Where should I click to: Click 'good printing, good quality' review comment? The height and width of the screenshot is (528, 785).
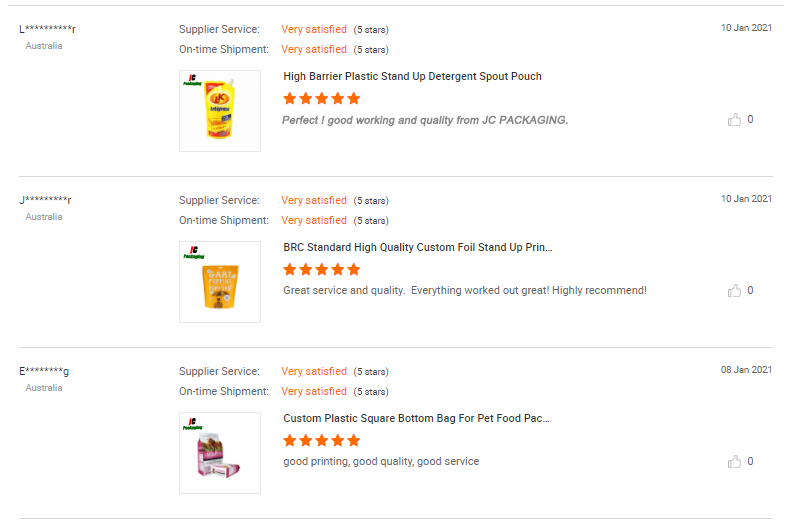(381, 462)
